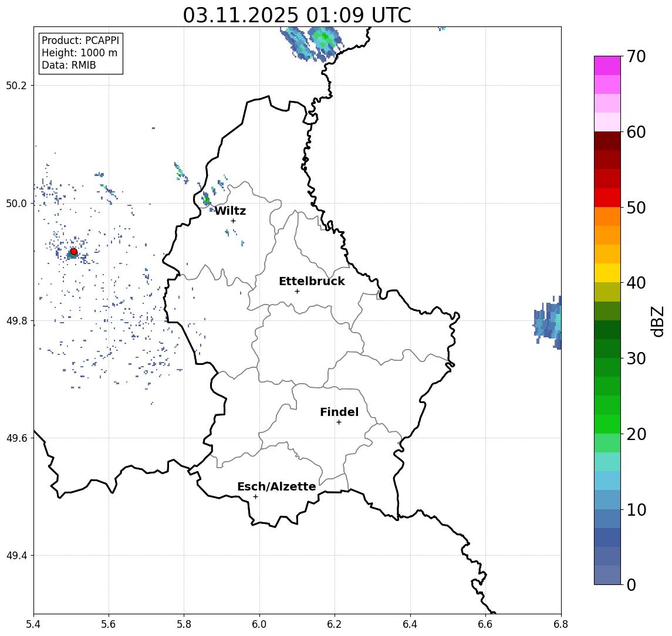Click the blue echo at the right map edge
Viewport: 672px width, 636px height.
548,322
